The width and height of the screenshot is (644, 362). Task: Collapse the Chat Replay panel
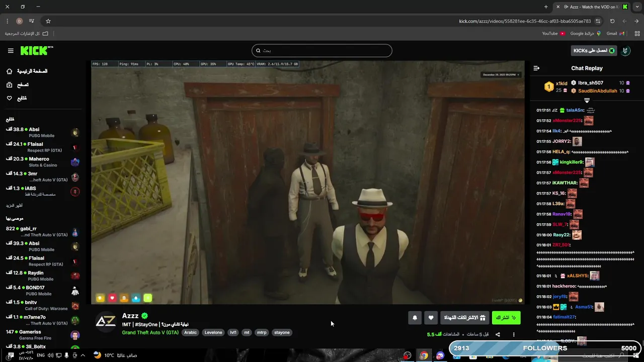(536, 68)
